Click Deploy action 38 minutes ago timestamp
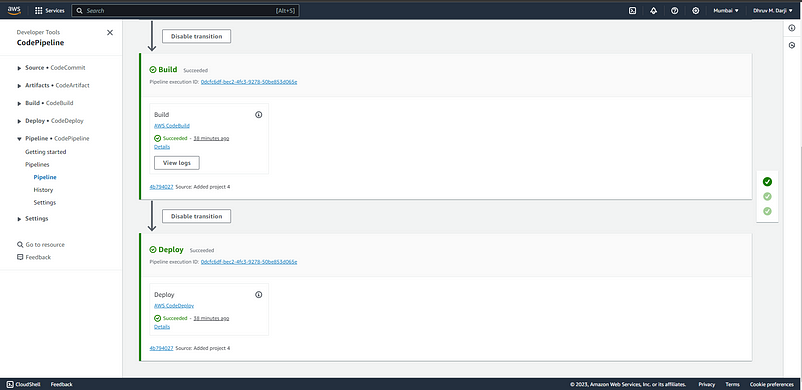 211,318
